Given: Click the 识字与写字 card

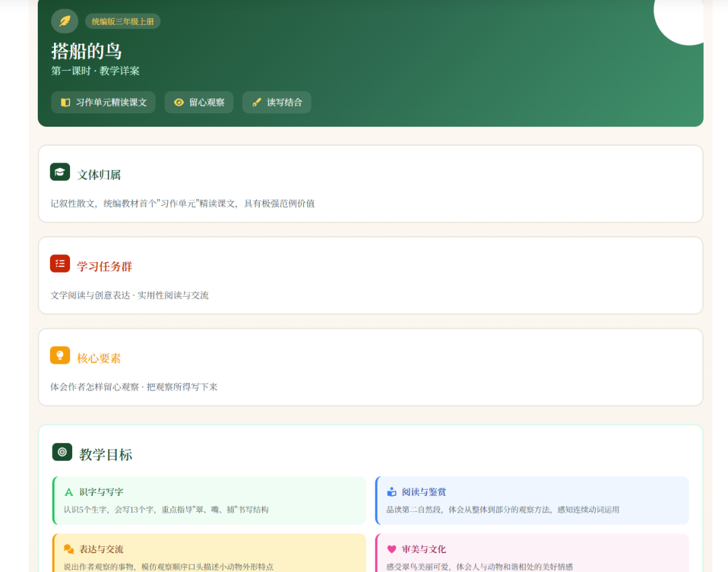Looking at the screenshot, I should pos(209,499).
